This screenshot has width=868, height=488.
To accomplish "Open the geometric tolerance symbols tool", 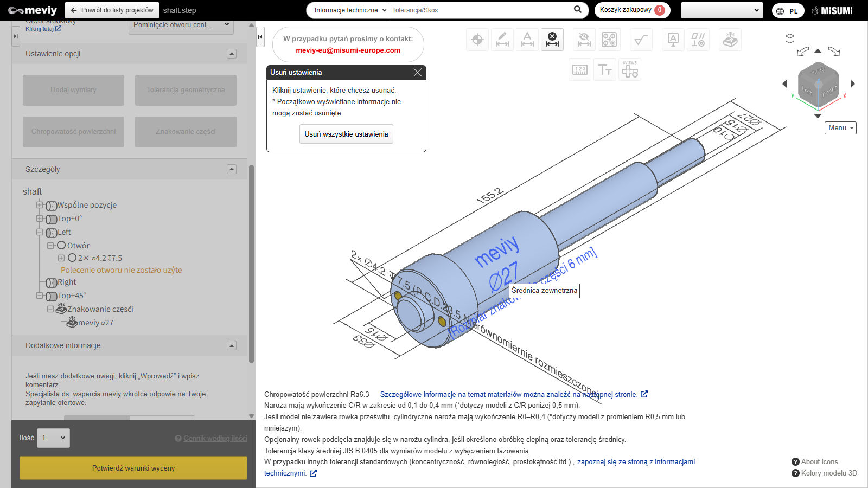I will click(x=698, y=40).
